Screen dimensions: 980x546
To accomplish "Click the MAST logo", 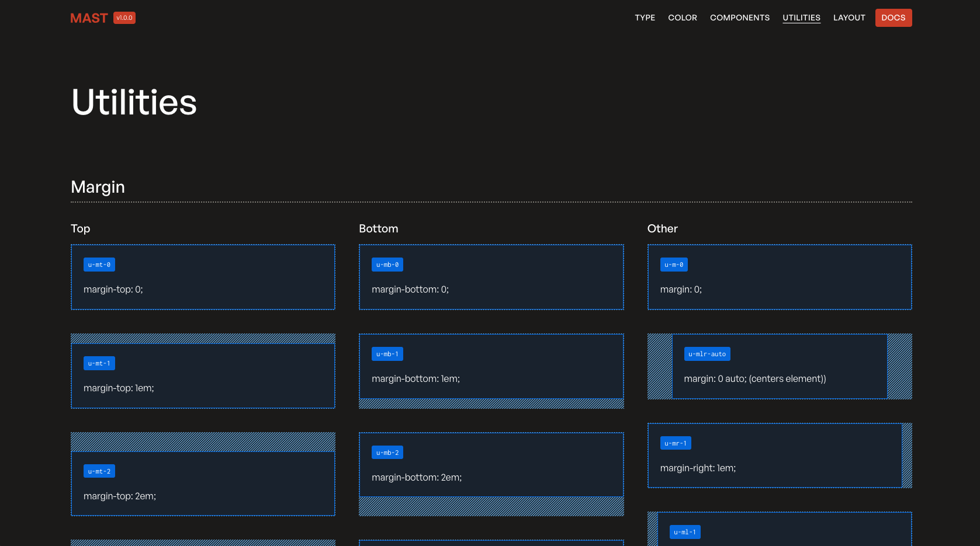I will (x=89, y=18).
